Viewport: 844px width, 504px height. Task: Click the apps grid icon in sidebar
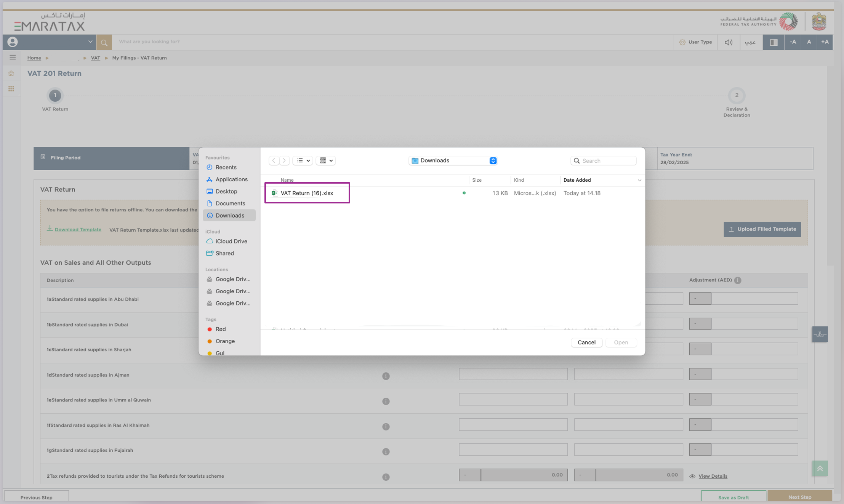click(11, 89)
